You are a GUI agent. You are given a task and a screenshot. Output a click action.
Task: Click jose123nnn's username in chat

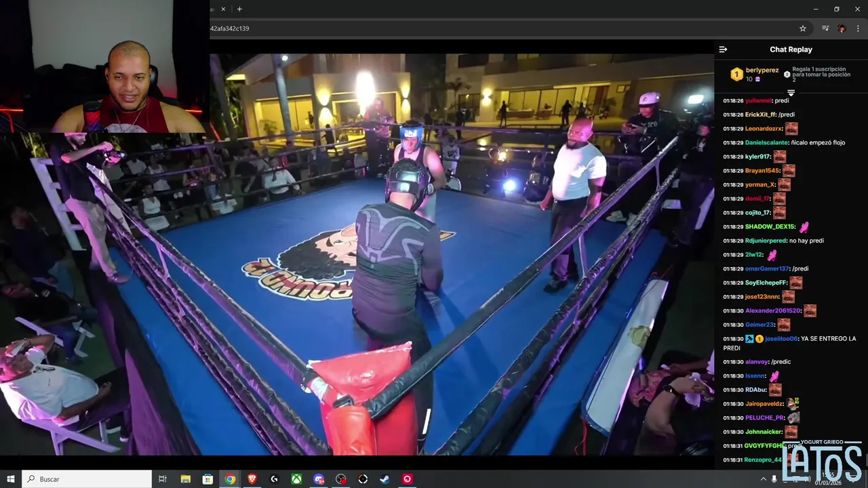[x=762, y=297]
